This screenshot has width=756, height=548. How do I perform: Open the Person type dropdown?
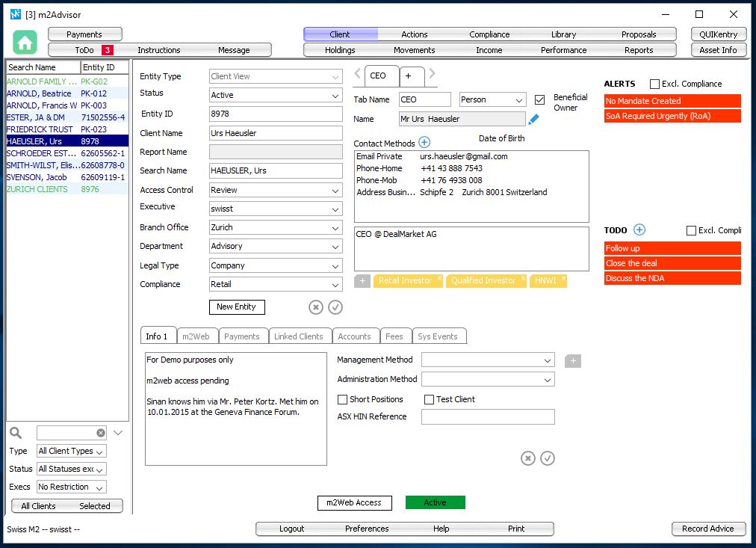click(492, 100)
